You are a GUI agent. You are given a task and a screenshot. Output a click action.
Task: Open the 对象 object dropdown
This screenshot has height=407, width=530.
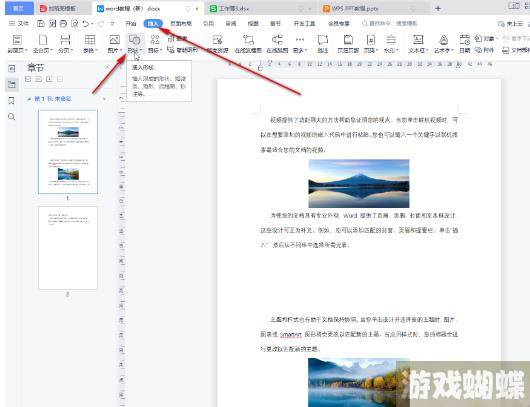click(x=486, y=39)
